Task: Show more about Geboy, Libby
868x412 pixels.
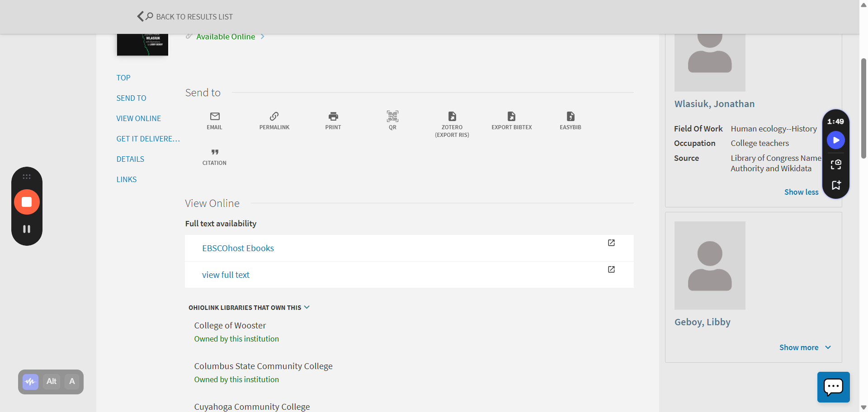Action: pos(804,347)
